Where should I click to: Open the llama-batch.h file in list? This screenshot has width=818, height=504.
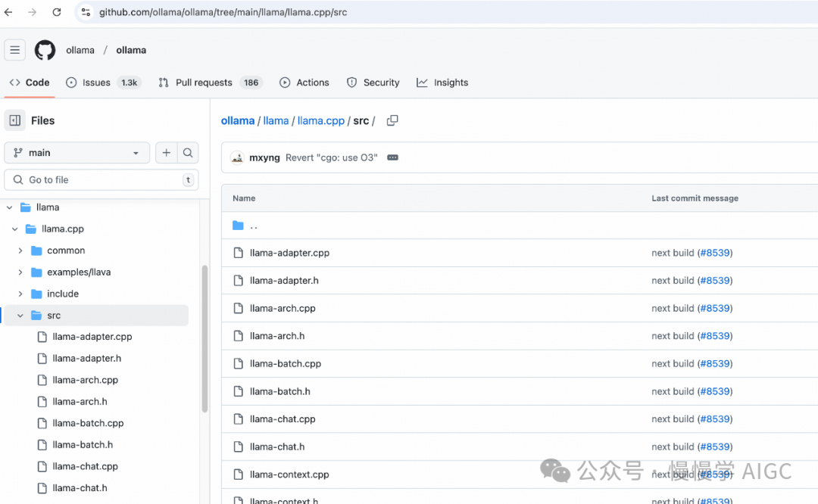pyautogui.click(x=279, y=391)
